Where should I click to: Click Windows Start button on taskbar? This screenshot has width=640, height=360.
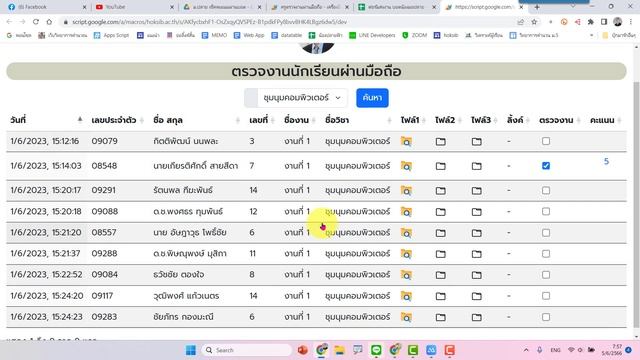click(191, 350)
